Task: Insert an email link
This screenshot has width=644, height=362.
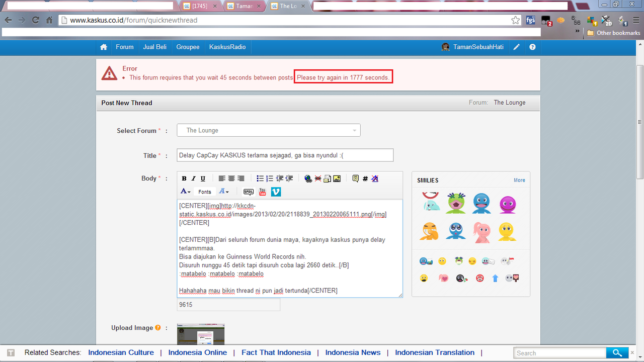Action: (x=327, y=178)
